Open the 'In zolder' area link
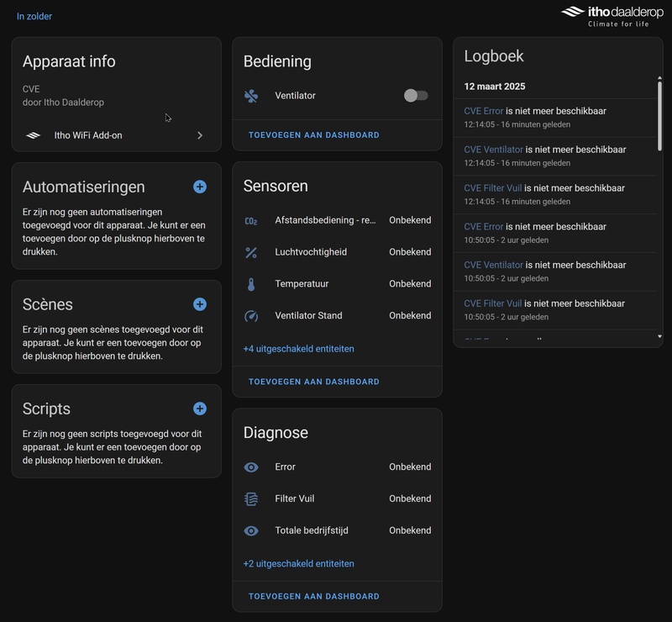The width and height of the screenshot is (672, 622). coord(34,16)
